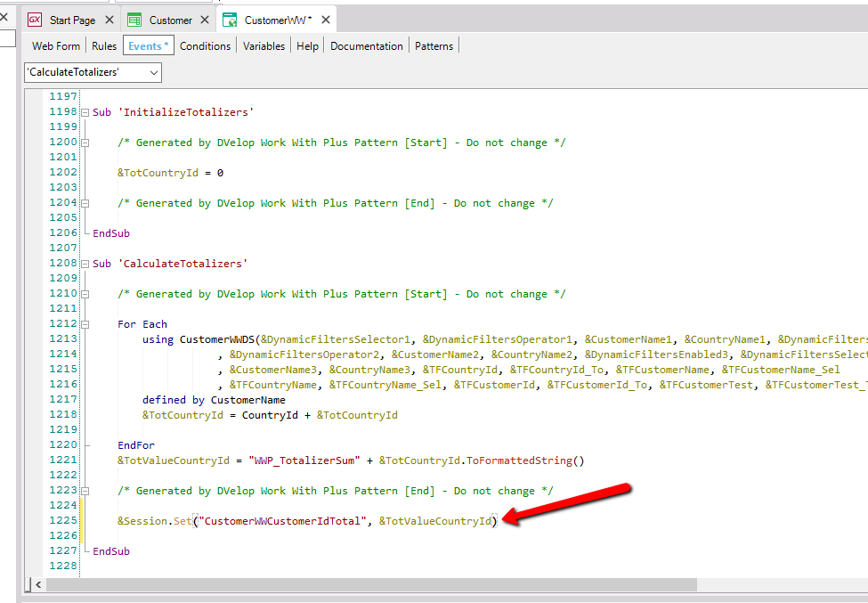
Task: Open the Patterns section
Action: click(x=434, y=46)
